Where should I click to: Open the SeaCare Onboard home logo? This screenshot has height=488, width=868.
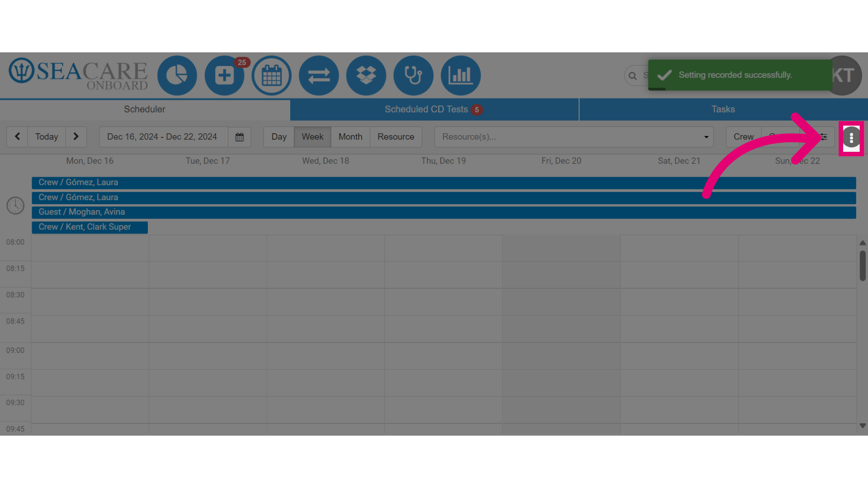pyautogui.click(x=78, y=75)
